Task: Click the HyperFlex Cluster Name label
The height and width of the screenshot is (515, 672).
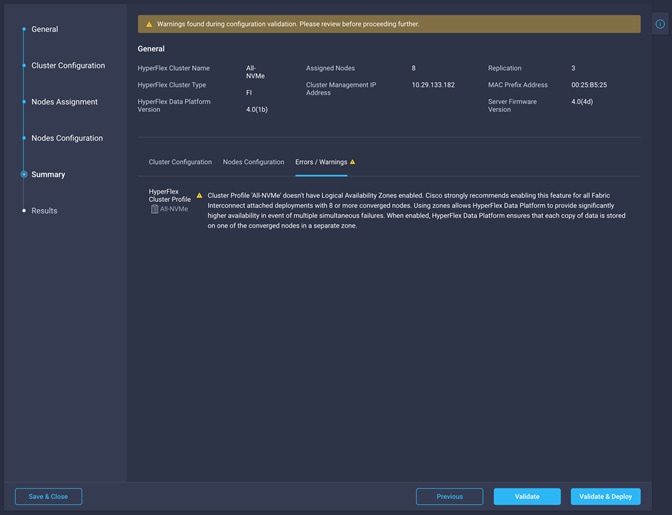Action: pyautogui.click(x=174, y=68)
